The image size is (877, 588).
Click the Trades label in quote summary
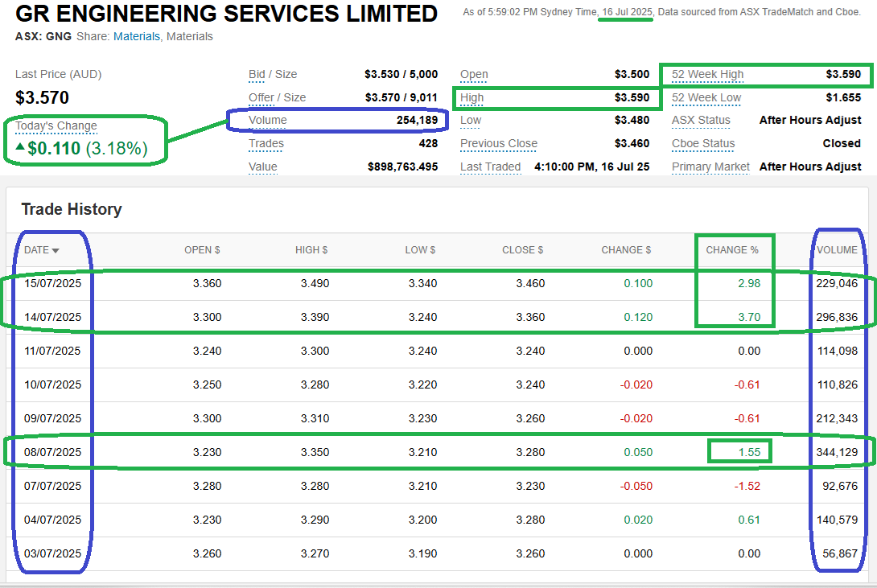(266, 143)
